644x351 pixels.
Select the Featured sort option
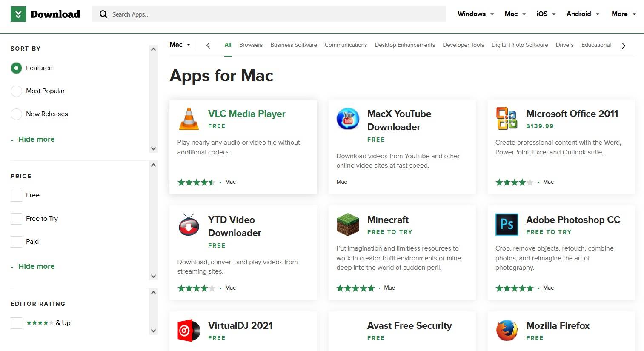point(16,68)
